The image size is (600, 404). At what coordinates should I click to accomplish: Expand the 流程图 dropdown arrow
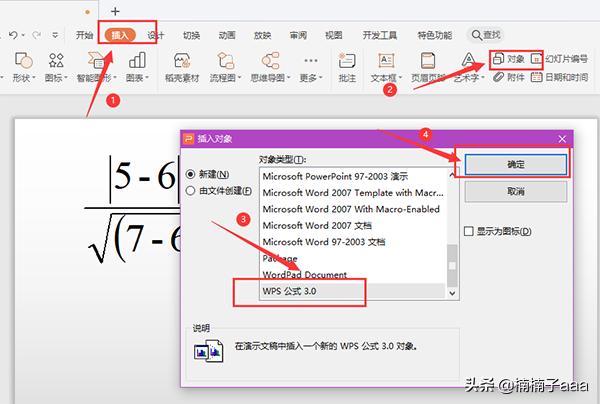pyautogui.click(x=240, y=78)
